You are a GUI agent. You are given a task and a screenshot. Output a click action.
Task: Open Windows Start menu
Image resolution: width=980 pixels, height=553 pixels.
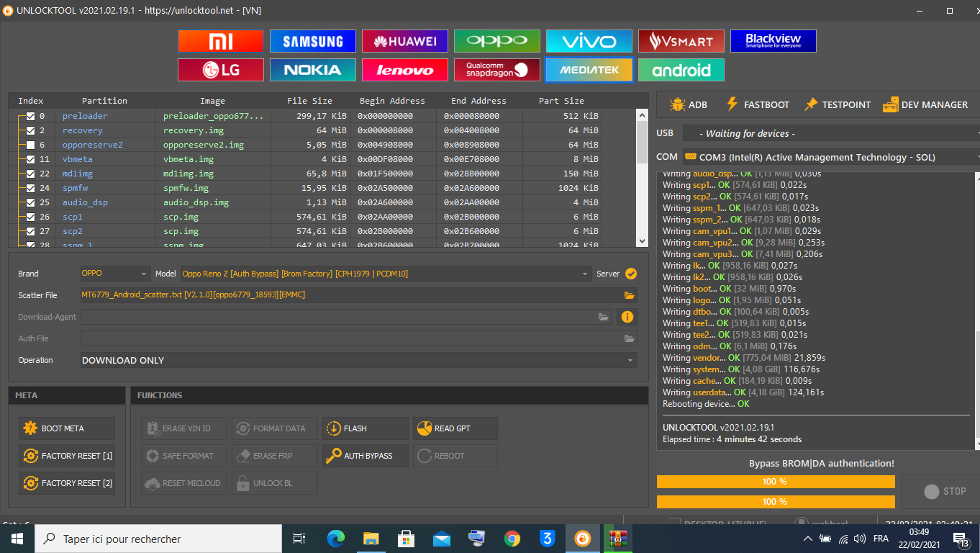17,539
